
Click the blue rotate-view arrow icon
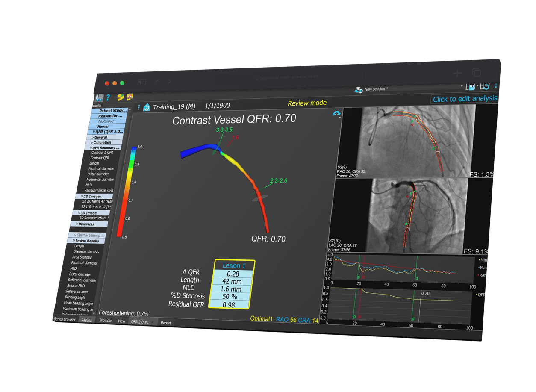[x=337, y=114]
